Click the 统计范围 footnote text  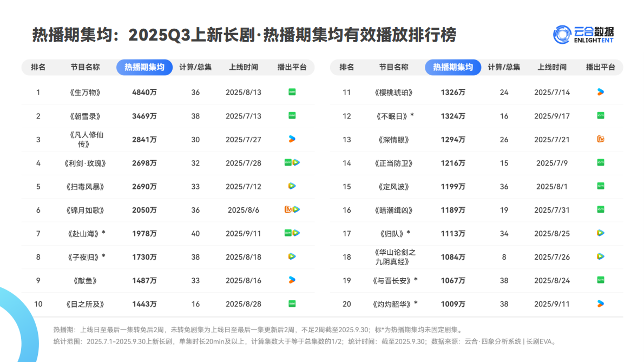click(x=216, y=341)
